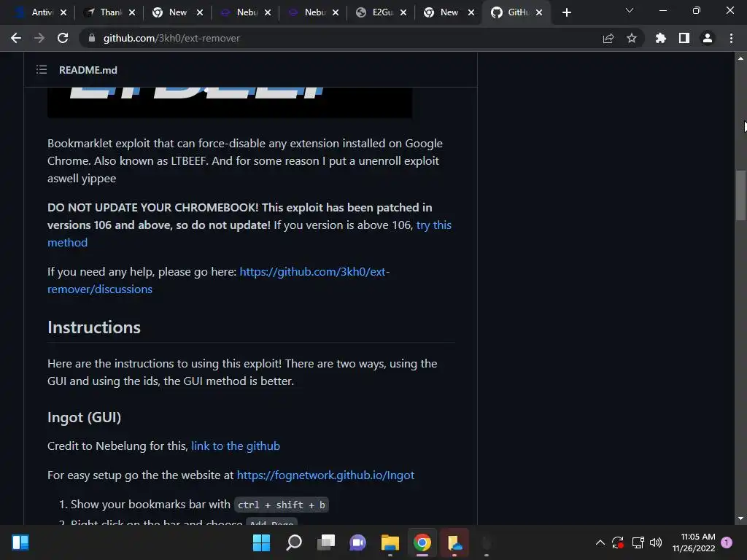
Task: Close the active GitHub tab
Action: [x=539, y=12]
